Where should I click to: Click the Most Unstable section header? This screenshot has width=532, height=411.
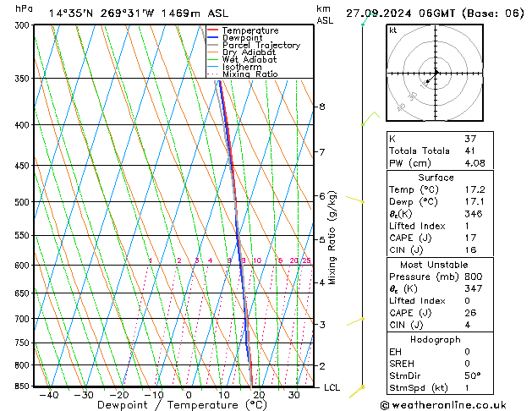[x=435, y=265]
